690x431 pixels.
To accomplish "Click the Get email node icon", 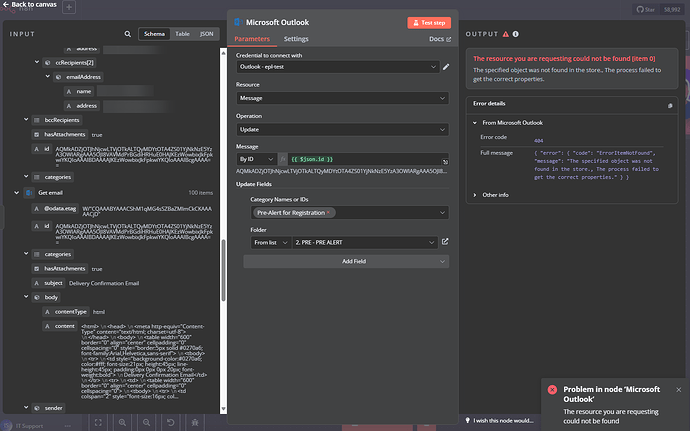I will [x=29, y=192].
